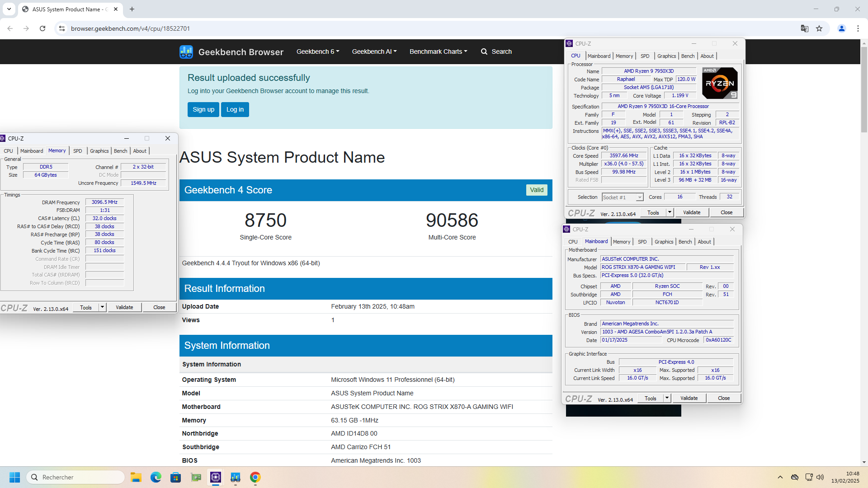
Task: Open Tools dropdown arrow in CPU-Z Mainboard window
Action: click(x=667, y=398)
